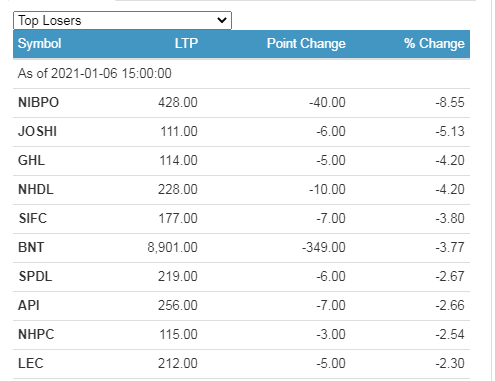Open the BNT symbol link
Screen dimensions: 495x381
[31, 247]
